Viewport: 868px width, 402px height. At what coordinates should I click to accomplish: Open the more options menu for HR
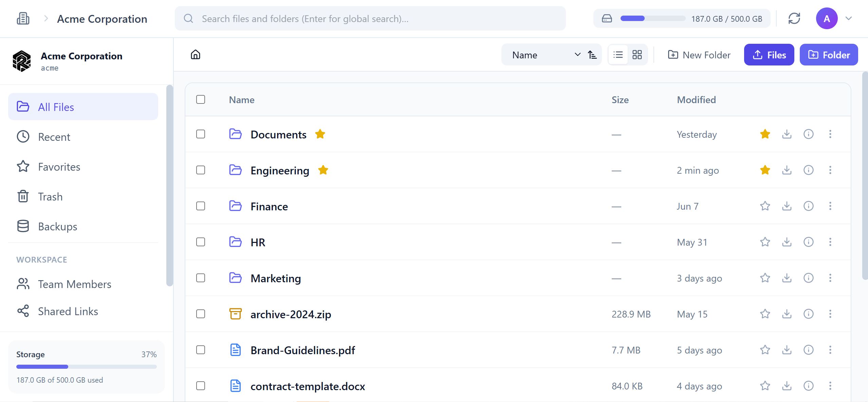coord(830,242)
